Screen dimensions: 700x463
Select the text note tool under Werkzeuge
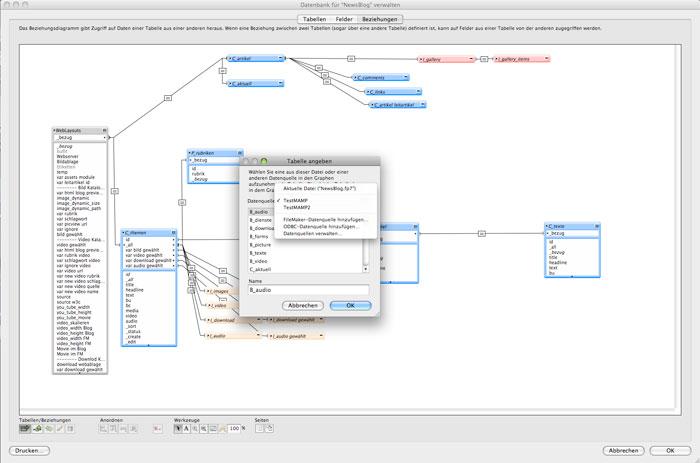[x=188, y=428]
